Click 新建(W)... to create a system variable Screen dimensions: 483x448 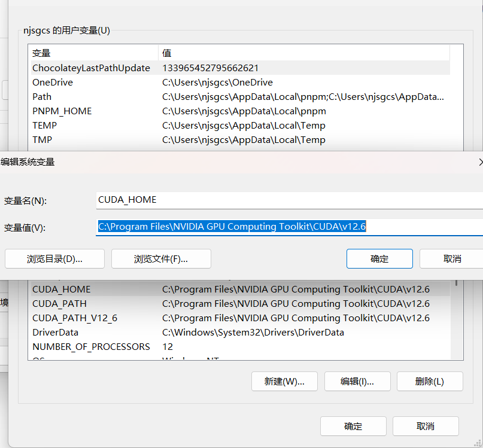pyautogui.click(x=284, y=382)
